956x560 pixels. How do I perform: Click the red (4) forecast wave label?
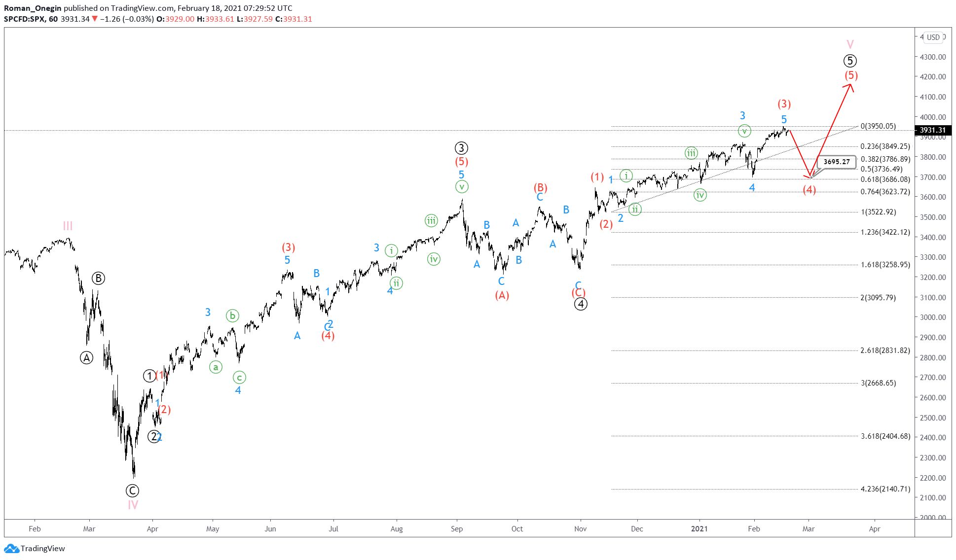(x=809, y=190)
